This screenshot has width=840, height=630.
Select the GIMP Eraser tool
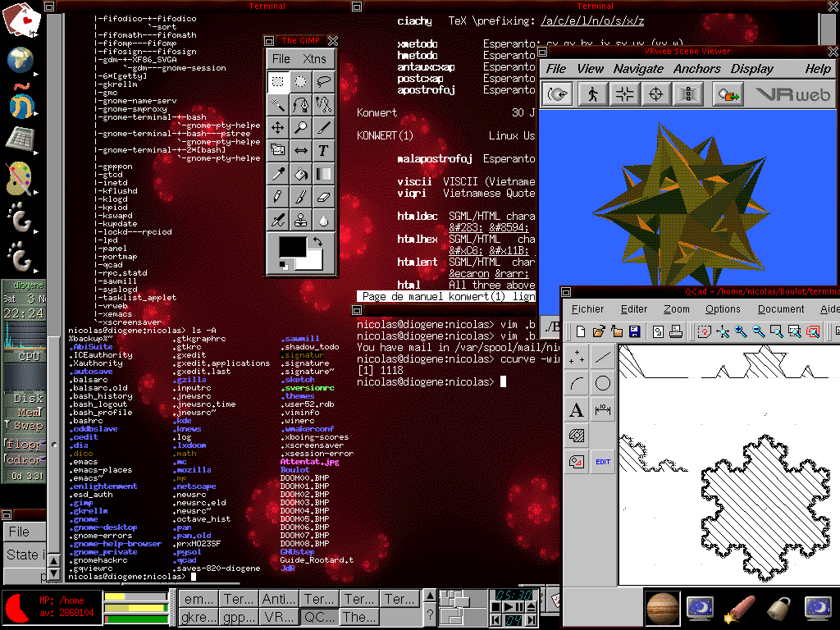[324, 197]
